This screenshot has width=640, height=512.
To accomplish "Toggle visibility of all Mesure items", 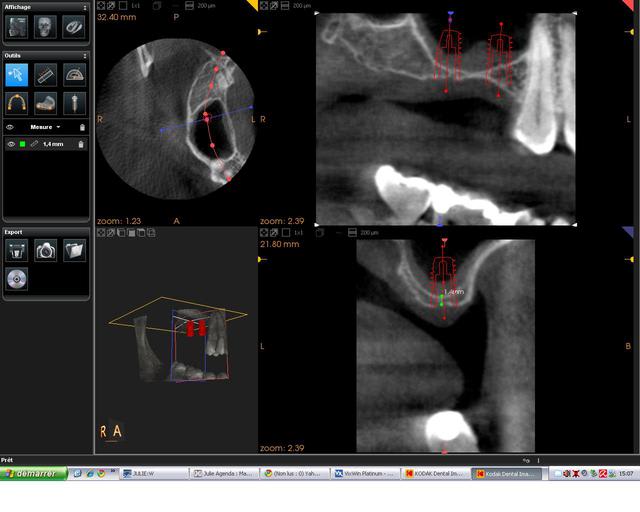I will coord(11,128).
